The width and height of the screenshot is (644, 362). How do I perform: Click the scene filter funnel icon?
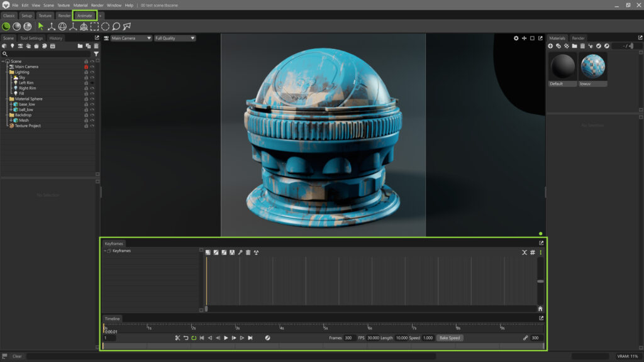[96, 54]
